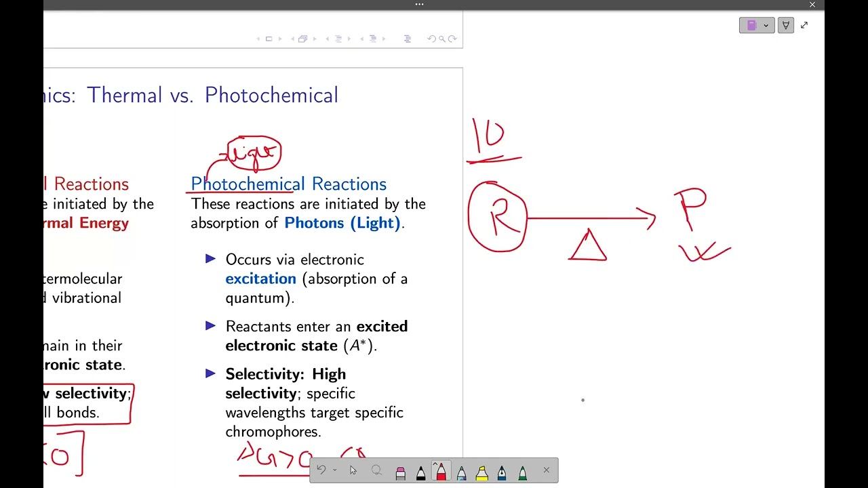Expand the note canvas to full view
This screenshot has width=868, height=488.
pyautogui.click(x=804, y=25)
